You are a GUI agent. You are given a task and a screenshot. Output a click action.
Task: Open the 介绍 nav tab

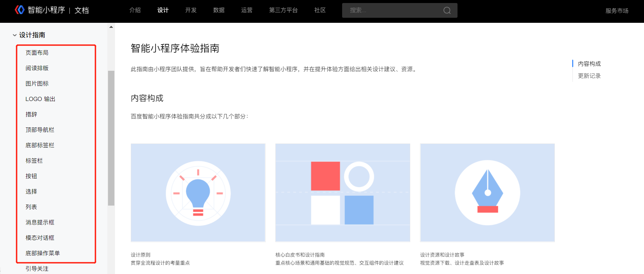coord(135,10)
